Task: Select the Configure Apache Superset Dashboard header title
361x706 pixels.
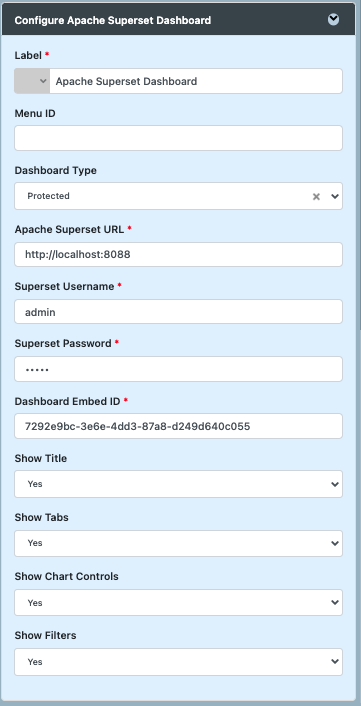Action: tap(113, 20)
